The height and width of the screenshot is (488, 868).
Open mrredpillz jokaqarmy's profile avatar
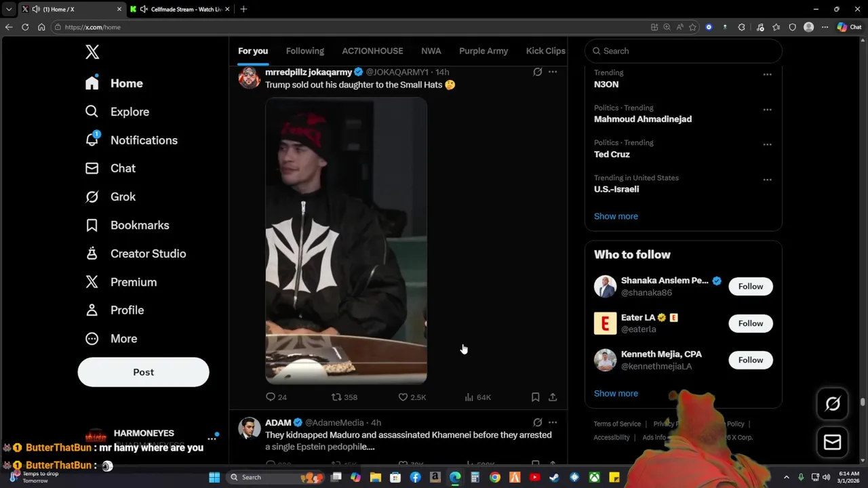coord(249,77)
